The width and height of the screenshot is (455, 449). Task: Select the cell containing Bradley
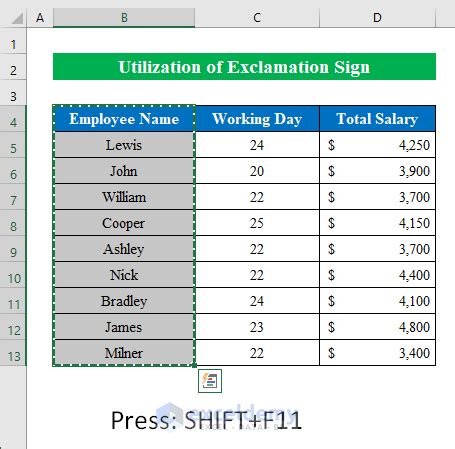point(124,301)
